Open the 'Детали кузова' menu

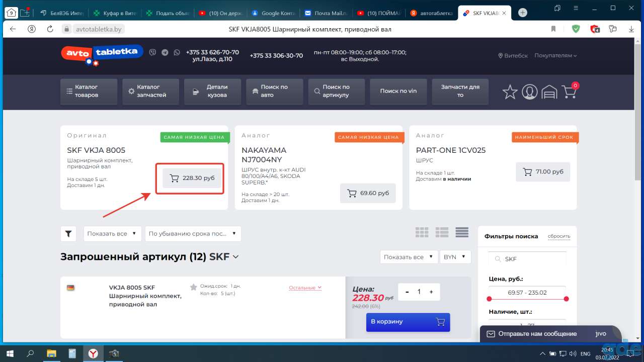click(212, 92)
